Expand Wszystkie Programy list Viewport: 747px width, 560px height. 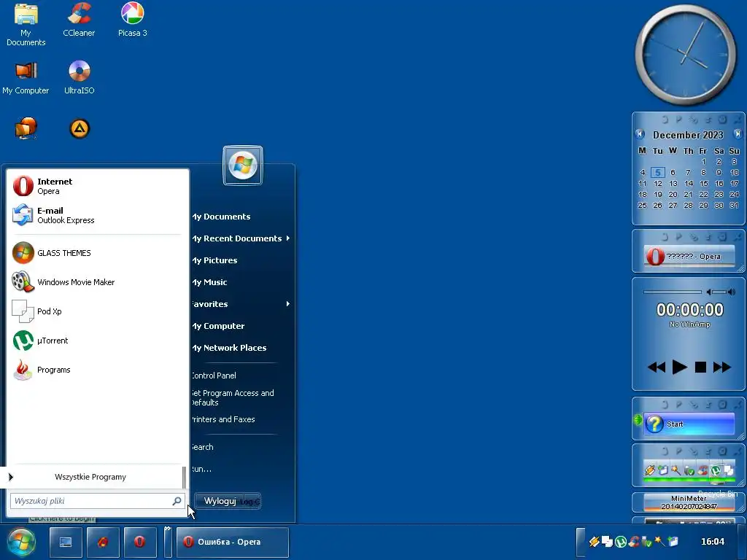point(90,477)
